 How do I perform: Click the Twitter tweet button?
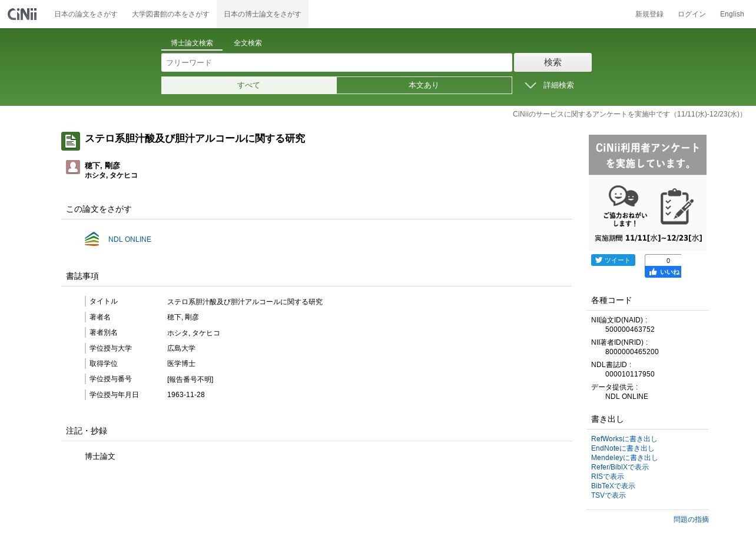click(613, 260)
